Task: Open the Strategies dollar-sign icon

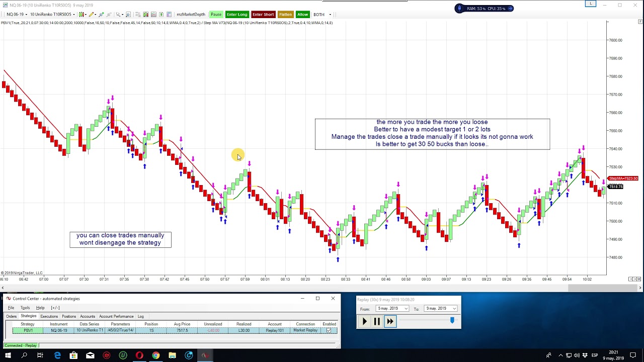Action: [x=161, y=15]
